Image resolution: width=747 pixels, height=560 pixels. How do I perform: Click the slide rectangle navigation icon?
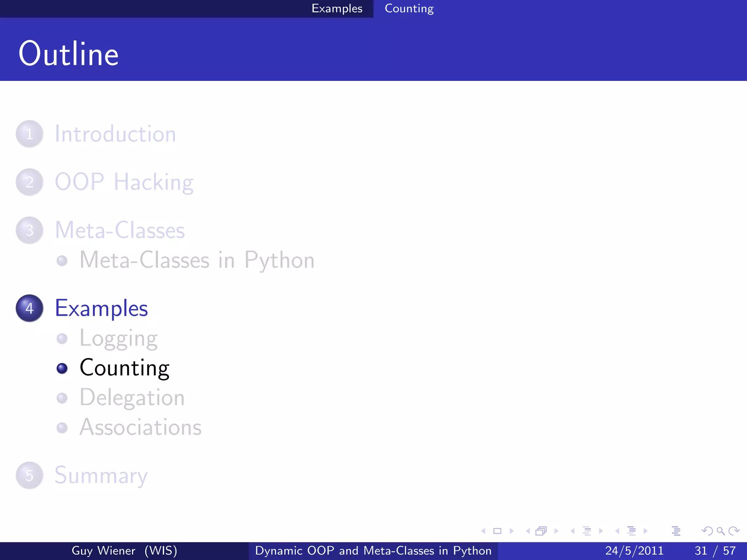(x=497, y=531)
